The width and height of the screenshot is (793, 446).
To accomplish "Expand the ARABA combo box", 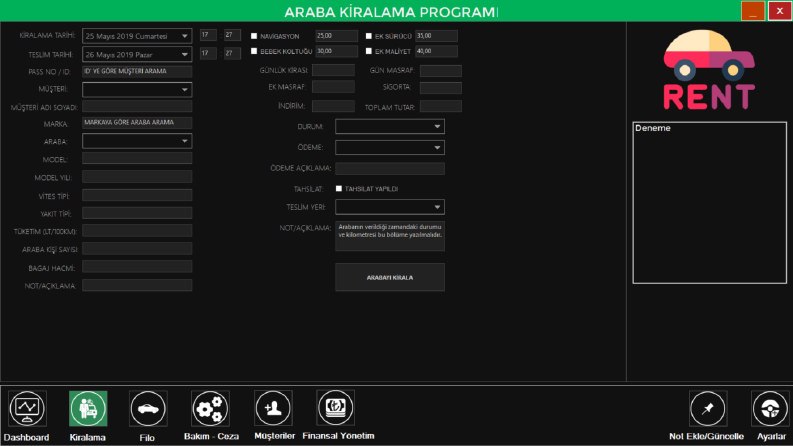I will 137,141.
